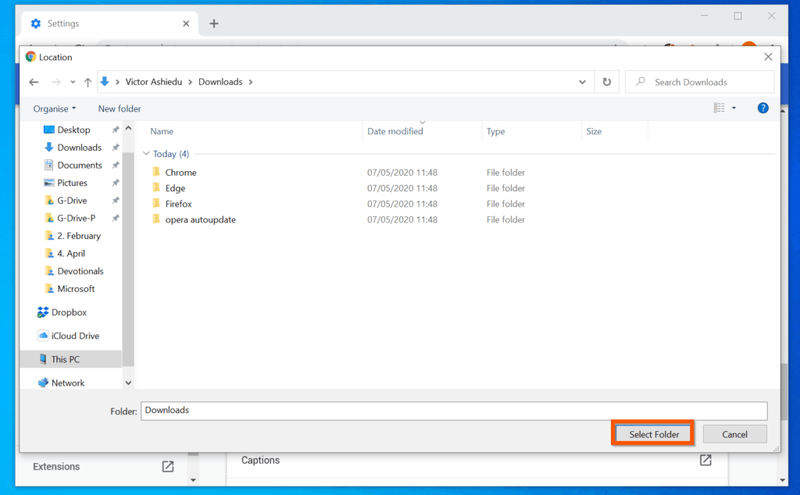Create a New folder

point(119,109)
